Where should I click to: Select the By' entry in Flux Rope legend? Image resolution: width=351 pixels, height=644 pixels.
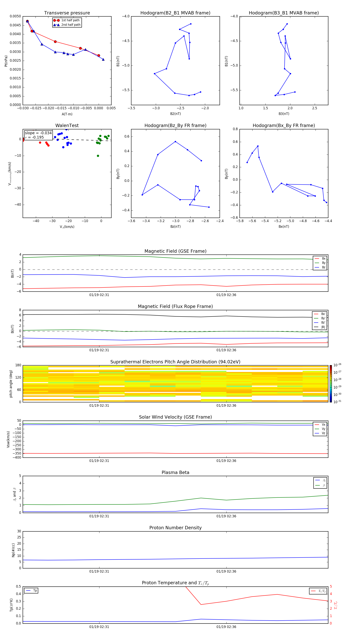coord(320,318)
